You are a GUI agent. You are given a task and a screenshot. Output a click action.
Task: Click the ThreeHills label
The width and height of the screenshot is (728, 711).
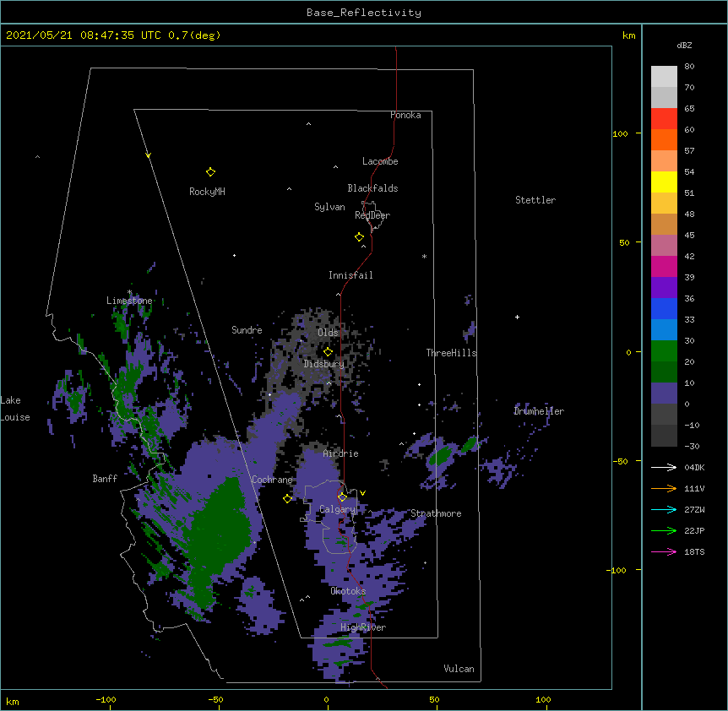451,353
